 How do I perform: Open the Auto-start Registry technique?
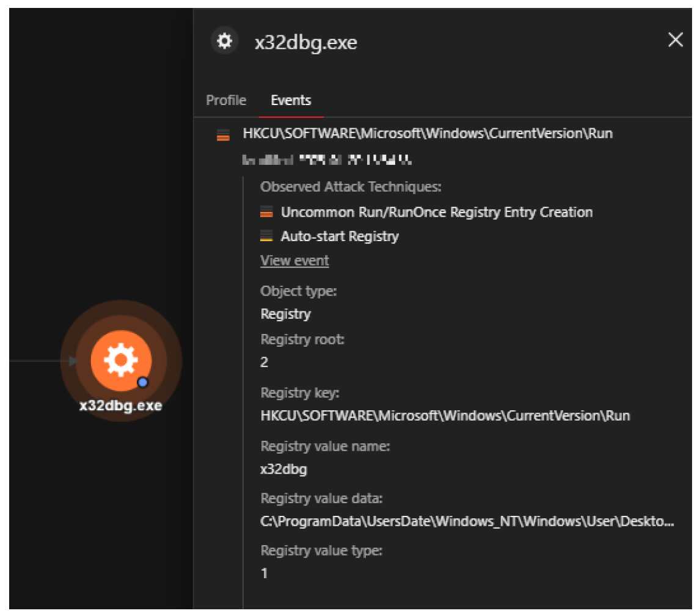coord(340,236)
